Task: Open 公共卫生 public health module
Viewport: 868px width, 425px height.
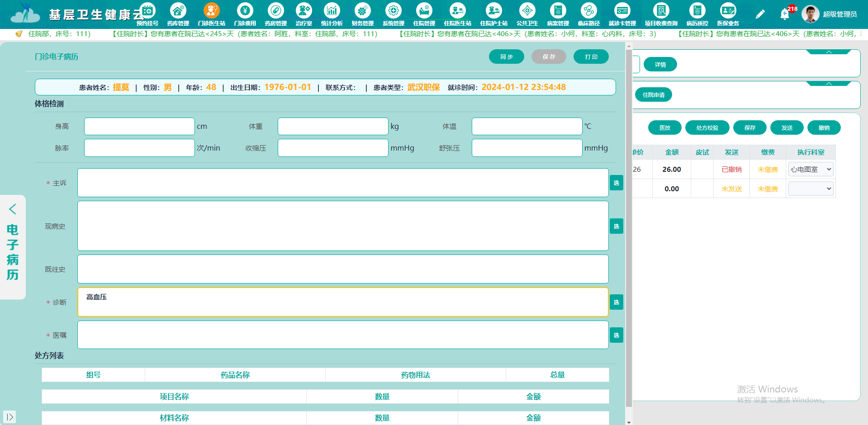Action: tap(527, 14)
